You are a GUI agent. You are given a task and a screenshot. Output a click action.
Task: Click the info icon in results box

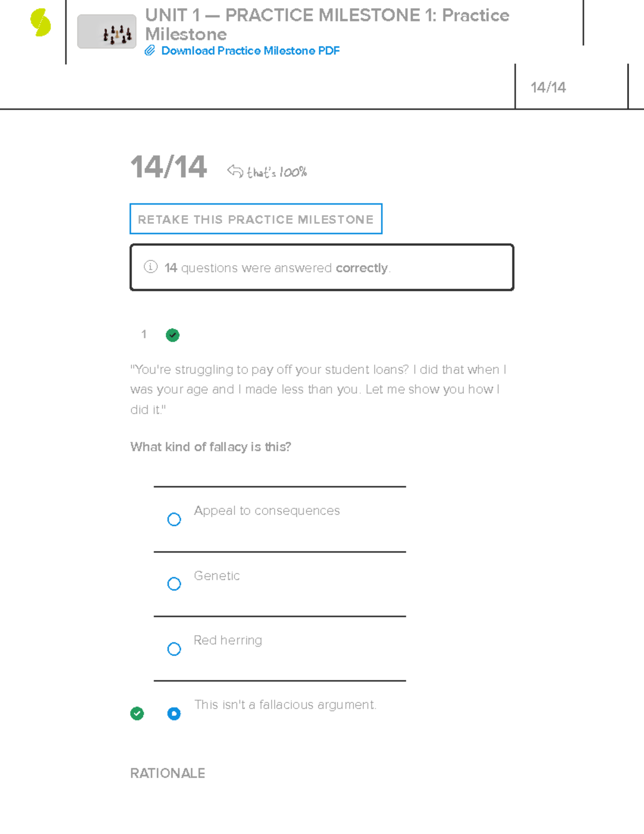click(151, 267)
